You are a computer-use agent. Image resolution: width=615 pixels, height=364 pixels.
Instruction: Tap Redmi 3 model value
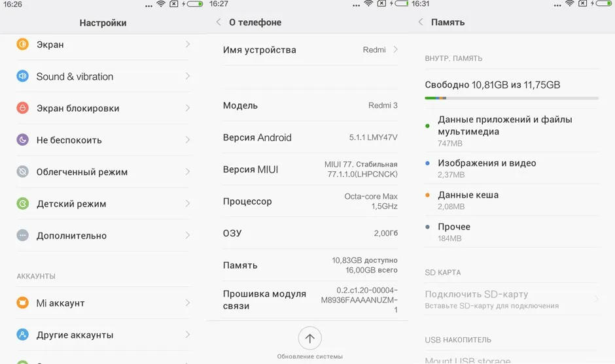[x=383, y=105]
